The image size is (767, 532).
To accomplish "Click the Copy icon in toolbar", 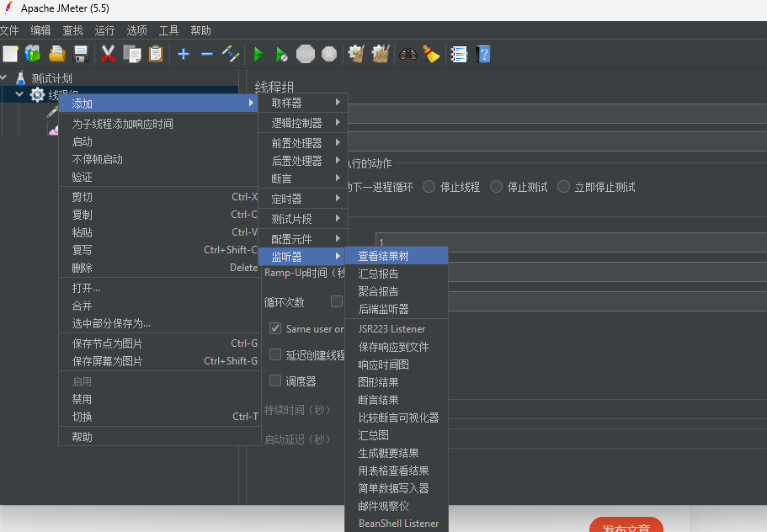I will pyautogui.click(x=131, y=54).
